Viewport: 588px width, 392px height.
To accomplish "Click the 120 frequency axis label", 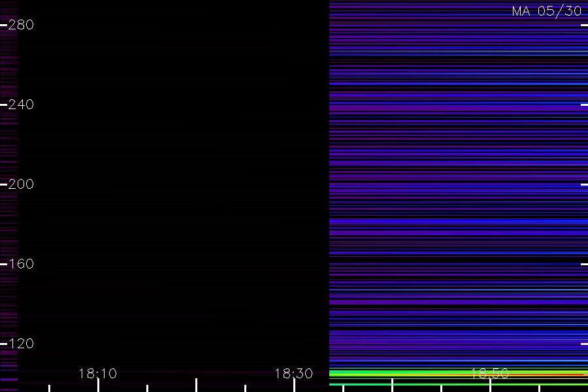I will pos(21,344).
